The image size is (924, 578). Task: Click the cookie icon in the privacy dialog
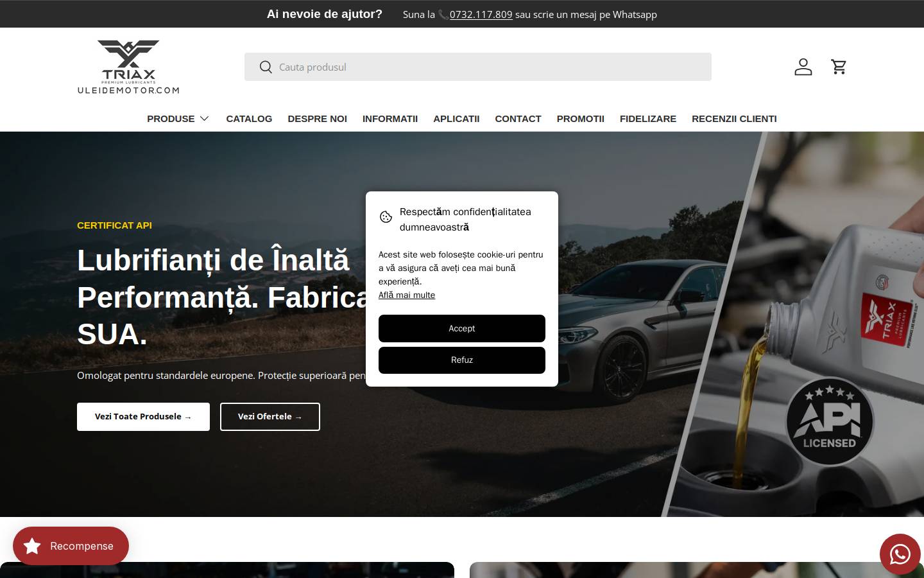pos(386,217)
